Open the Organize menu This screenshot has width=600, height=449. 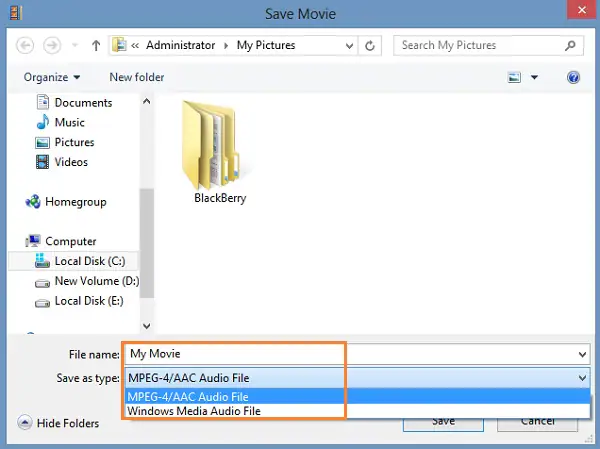point(52,77)
